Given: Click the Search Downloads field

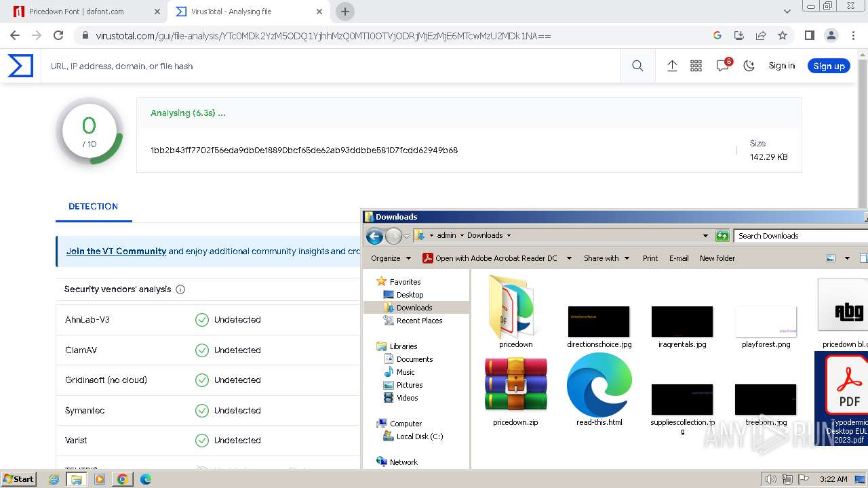Looking at the screenshot, I should pyautogui.click(x=800, y=236).
